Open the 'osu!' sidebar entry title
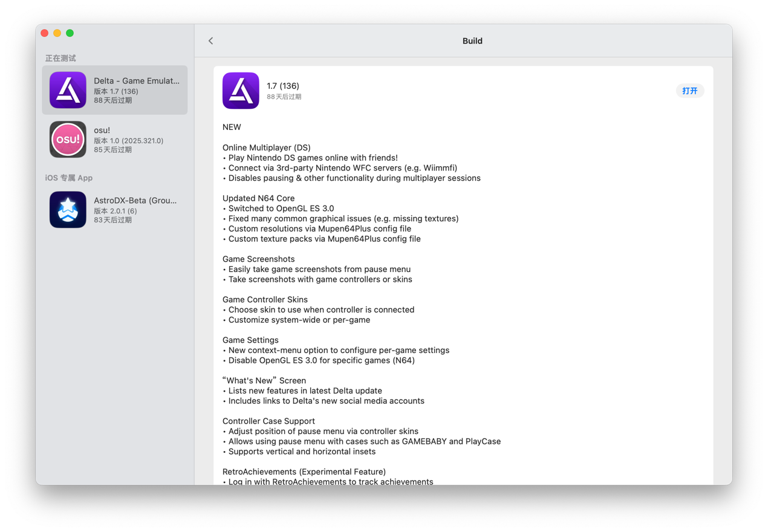Image resolution: width=768 pixels, height=532 pixels. pyautogui.click(x=102, y=130)
